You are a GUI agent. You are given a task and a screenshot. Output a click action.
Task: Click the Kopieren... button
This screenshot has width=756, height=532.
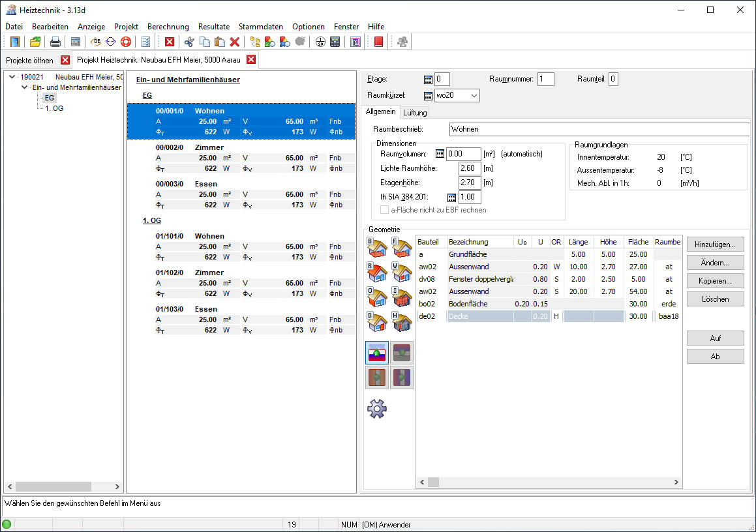tap(715, 281)
